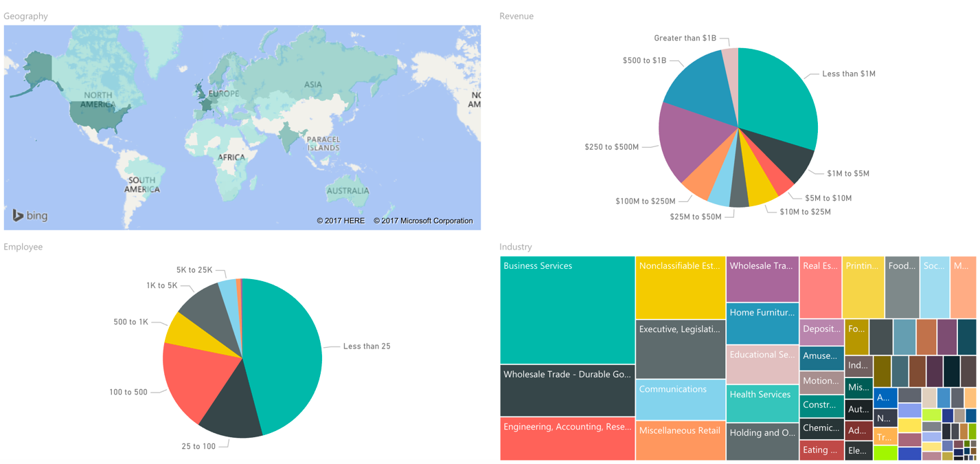980x464 pixels.
Task: Select the Business Services treemap tile
Action: [x=567, y=309]
